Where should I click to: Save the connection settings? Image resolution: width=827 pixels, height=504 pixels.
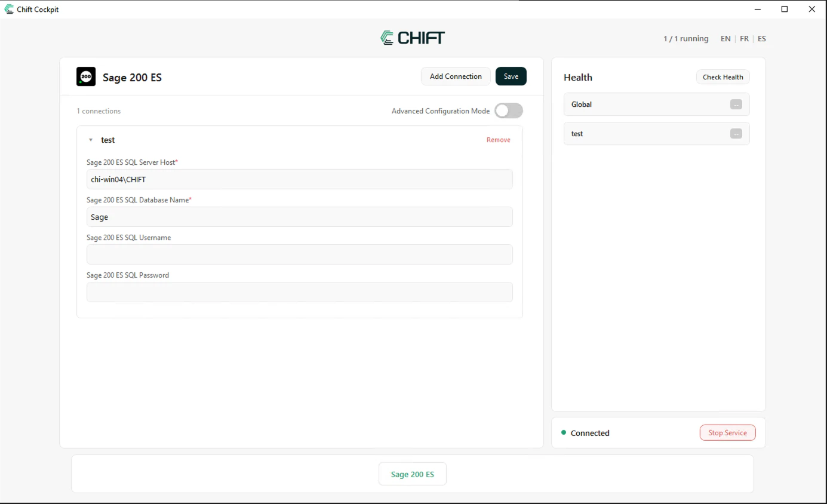coord(511,76)
